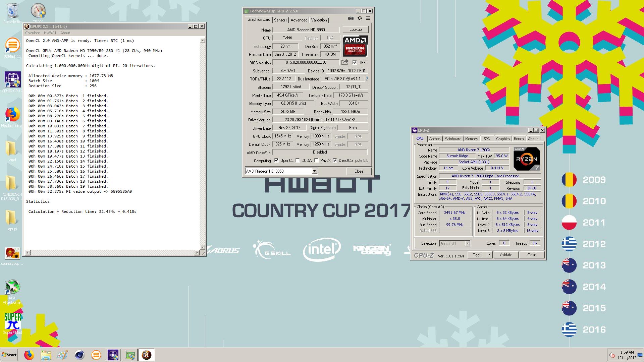644x362 pixels.
Task: Expand the Socket #1 selection dropdown
Action: point(467,244)
